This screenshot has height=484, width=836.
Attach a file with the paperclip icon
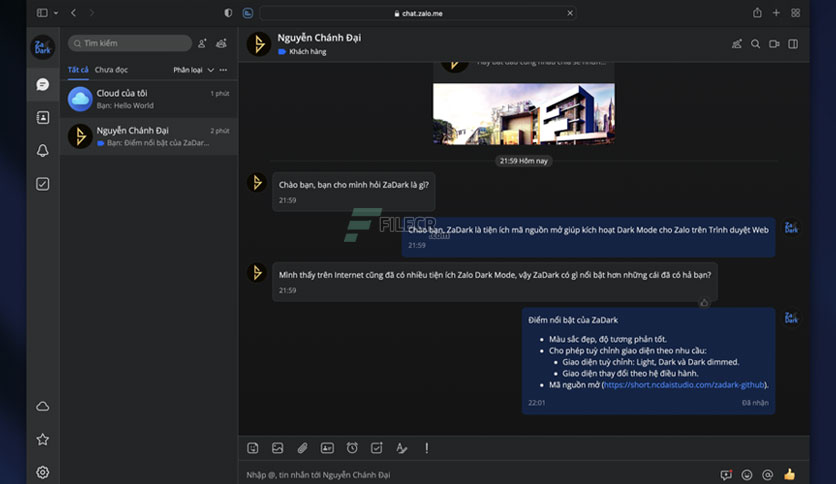[x=302, y=448]
